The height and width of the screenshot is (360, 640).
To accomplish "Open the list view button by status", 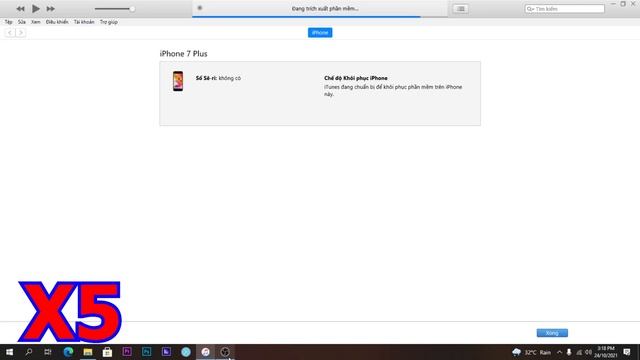I will 460,9.
